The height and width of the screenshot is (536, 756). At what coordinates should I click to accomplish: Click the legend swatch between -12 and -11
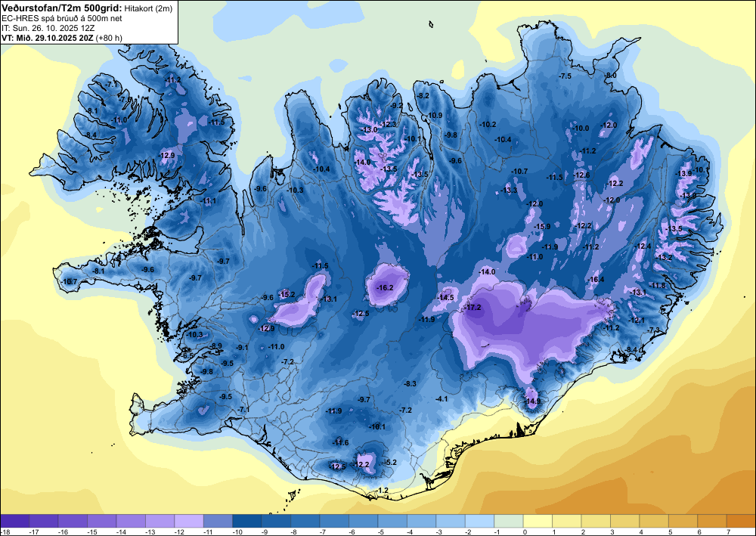click(189, 521)
